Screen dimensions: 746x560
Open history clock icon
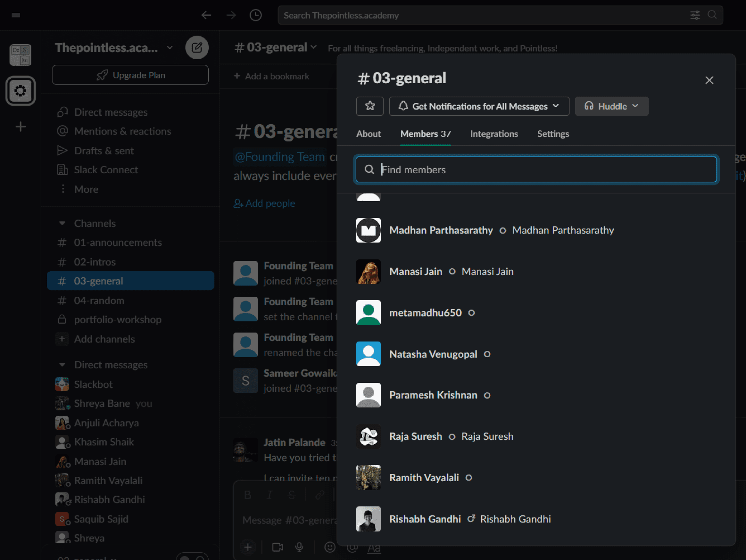(x=255, y=15)
